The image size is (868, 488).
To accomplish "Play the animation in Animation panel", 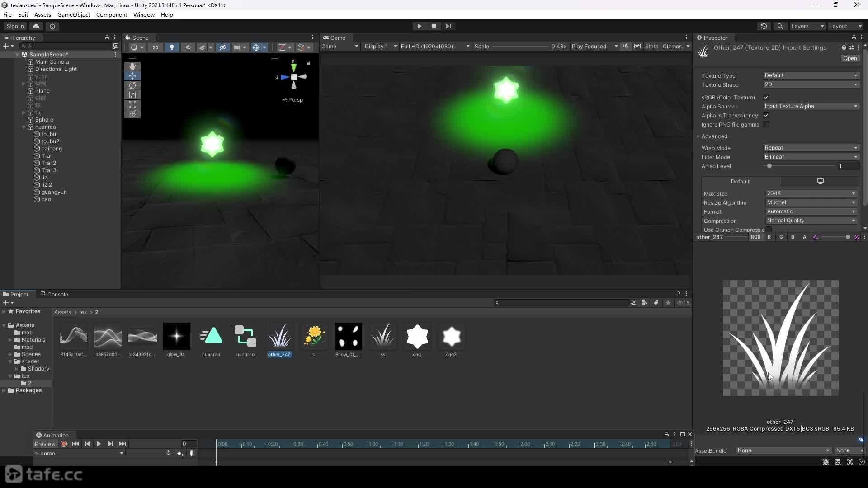I will [99, 444].
